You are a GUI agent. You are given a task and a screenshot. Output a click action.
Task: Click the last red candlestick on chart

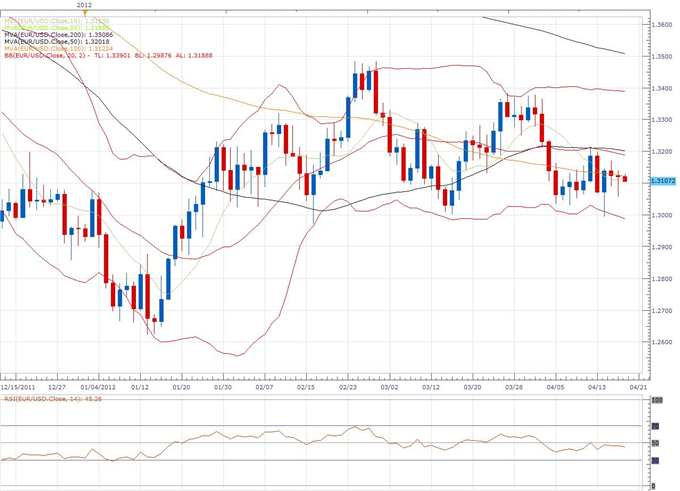point(625,179)
